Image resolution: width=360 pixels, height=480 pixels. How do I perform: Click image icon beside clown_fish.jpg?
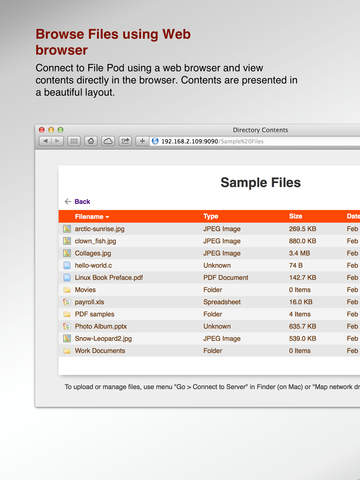tap(67, 241)
